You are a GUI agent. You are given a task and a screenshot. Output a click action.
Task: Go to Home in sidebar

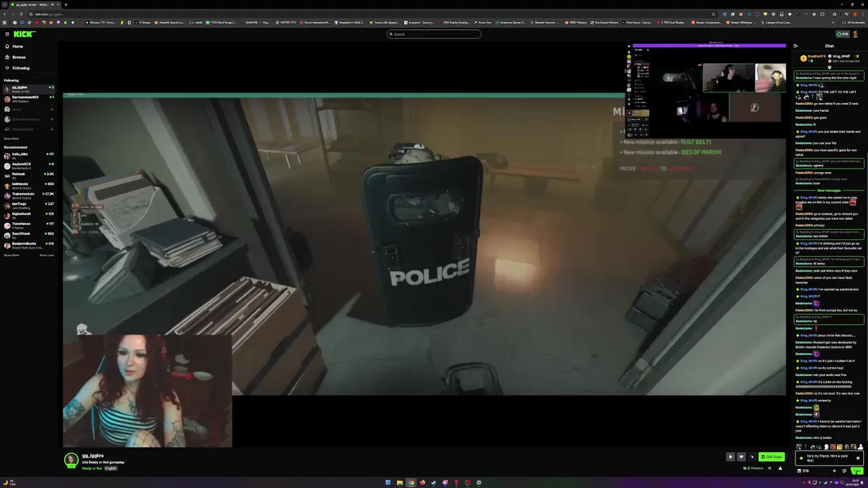(28, 46)
